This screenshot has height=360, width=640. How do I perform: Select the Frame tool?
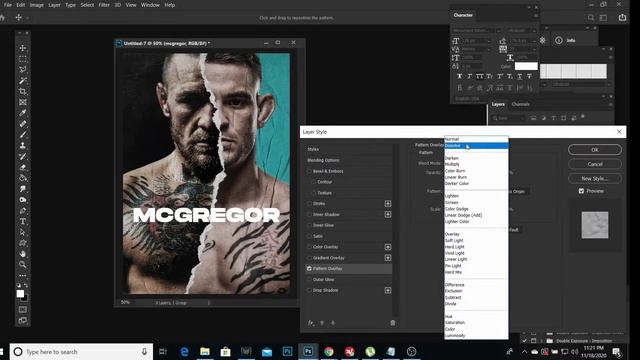point(22,102)
